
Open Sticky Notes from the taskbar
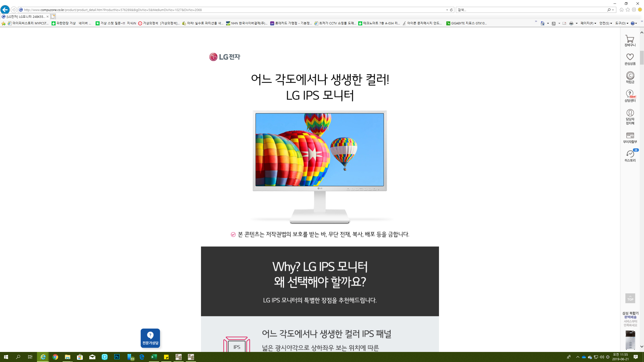[166, 357]
